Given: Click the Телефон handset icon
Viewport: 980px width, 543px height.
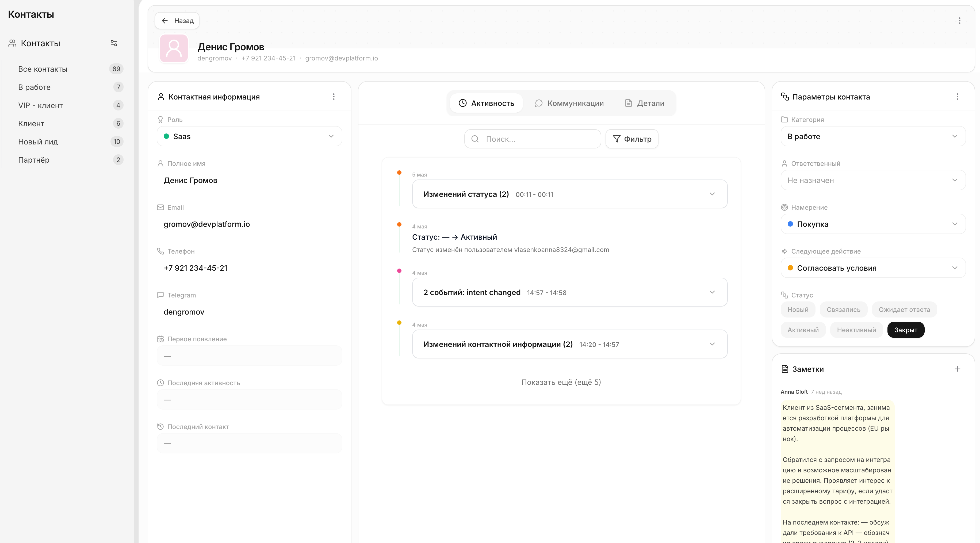Looking at the screenshot, I should pyautogui.click(x=160, y=251).
